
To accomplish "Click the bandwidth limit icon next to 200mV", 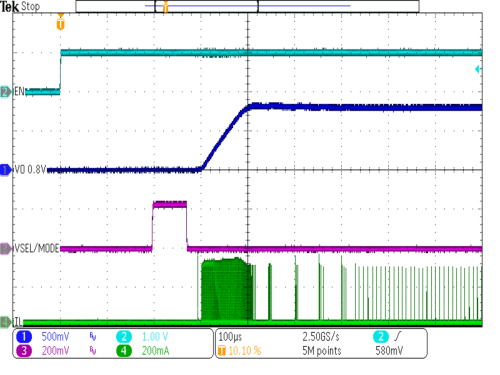I will click(93, 351).
